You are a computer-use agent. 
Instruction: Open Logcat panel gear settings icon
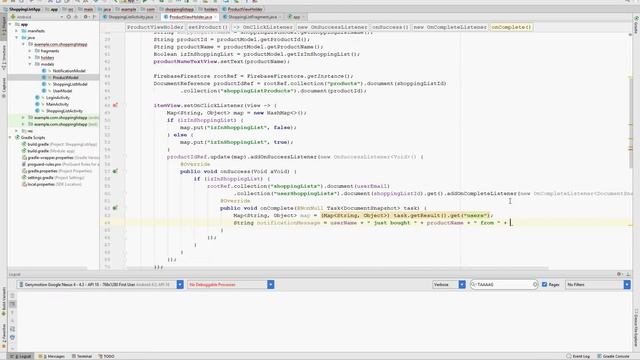pyautogui.click(x=619, y=274)
